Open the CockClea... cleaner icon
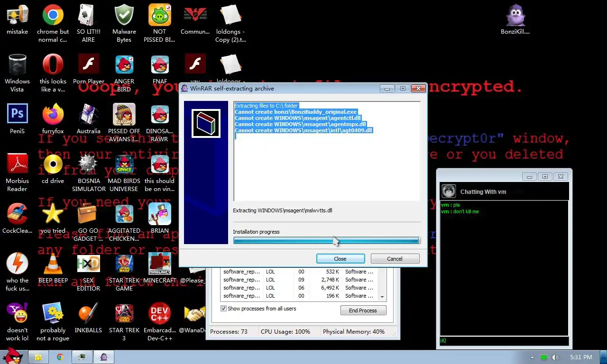 pyautogui.click(x=17, y=218)
